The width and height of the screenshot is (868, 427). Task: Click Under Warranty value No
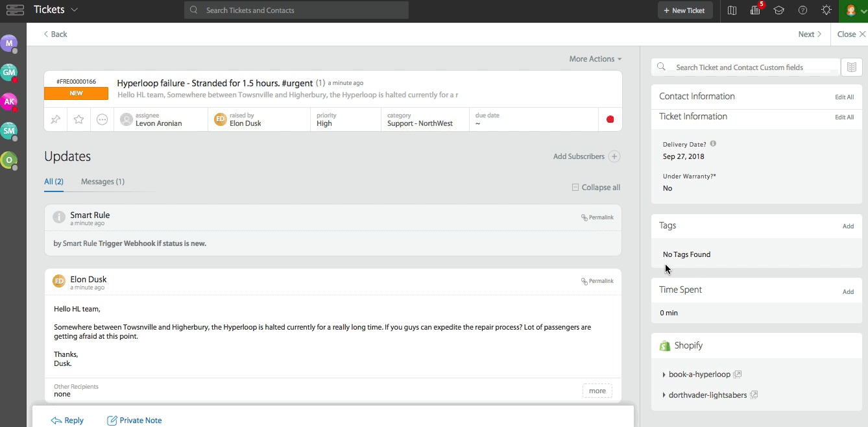pos(668,188)
